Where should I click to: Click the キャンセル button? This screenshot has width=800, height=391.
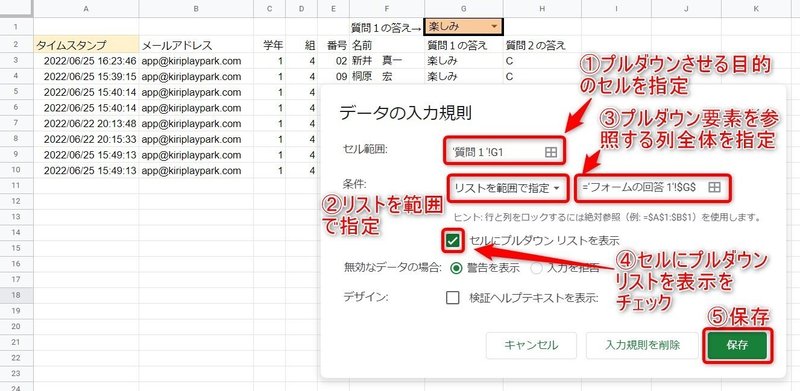(531, 346)
